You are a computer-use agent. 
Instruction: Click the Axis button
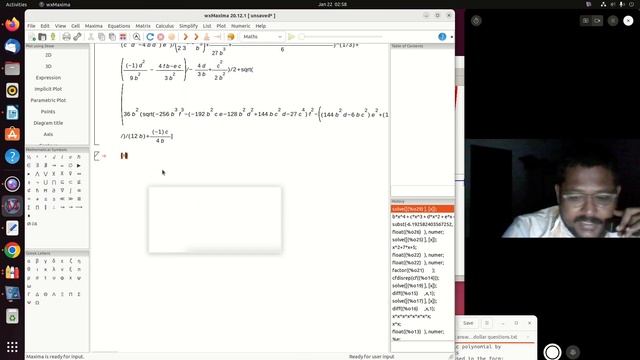48,134
